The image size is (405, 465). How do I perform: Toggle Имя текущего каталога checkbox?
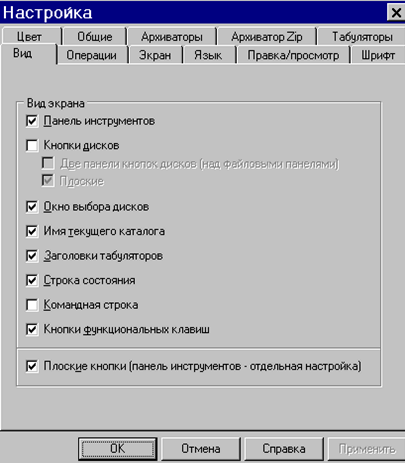32,231
